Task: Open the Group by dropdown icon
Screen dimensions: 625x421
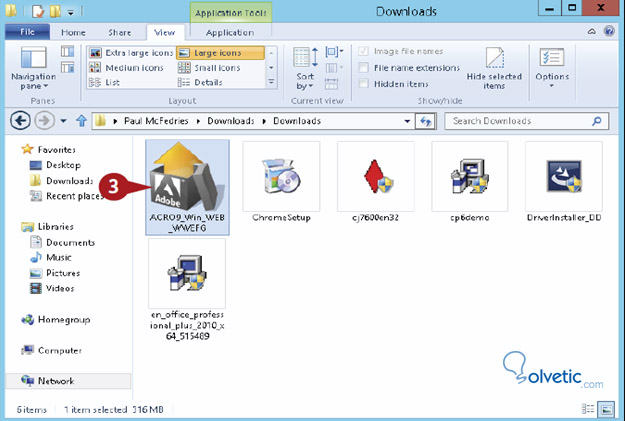Action: pyautogui.click(x=334, y=51)
